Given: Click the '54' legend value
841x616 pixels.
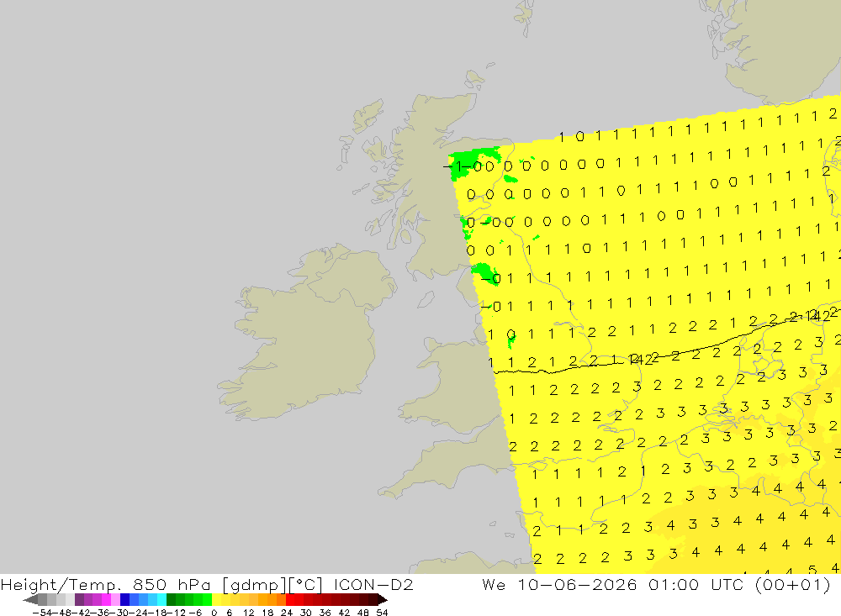Looking at the screenshot, I should 382,613.
